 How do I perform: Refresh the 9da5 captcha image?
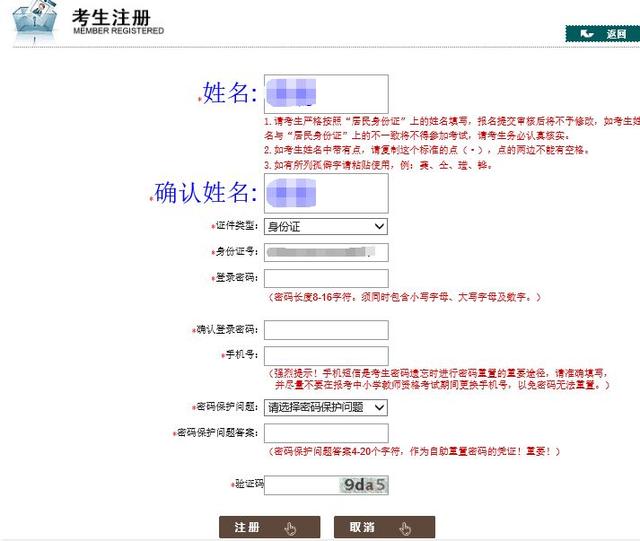pyautogui.click(x=364, y=485)
